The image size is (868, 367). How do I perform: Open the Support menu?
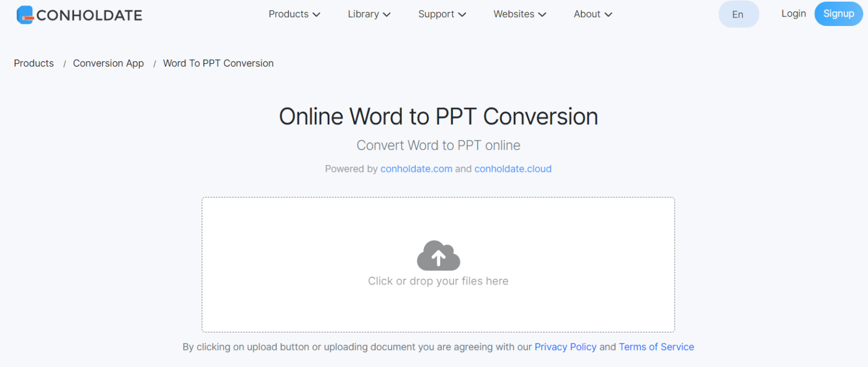[x=442, y=14]
